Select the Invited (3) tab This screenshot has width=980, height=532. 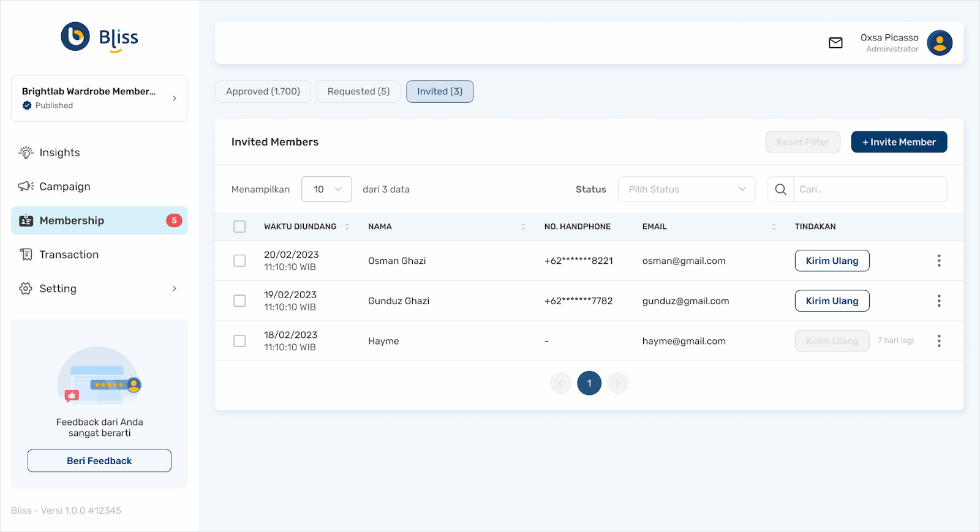click(x=440, y=91)
